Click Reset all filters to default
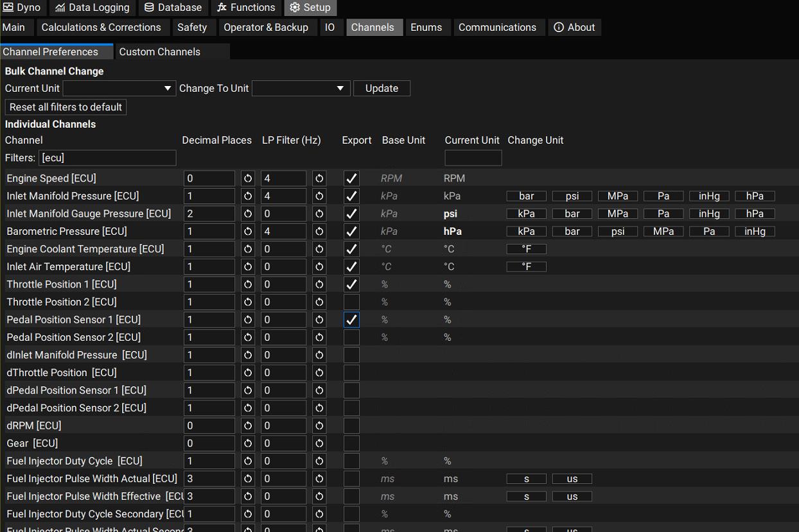Screen dimensions: 799x532 click(66, 107)
